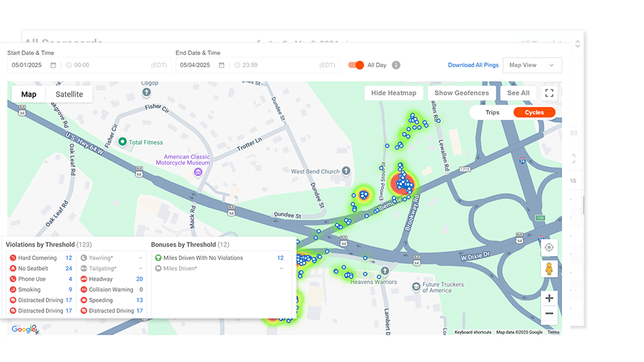This screenshot has height=362, width=644.
Task: Click the end time field 23:59
Action: pos(250,65)
